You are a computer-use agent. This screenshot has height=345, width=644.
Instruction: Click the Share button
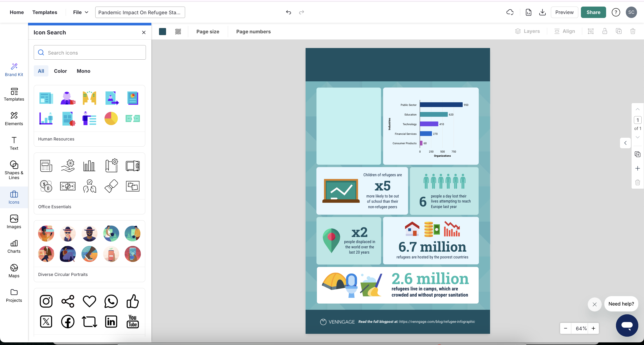pos(593,12)
